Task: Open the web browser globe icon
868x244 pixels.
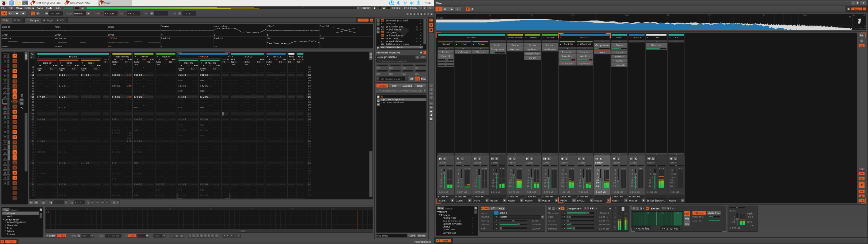Action: [11, 3]
